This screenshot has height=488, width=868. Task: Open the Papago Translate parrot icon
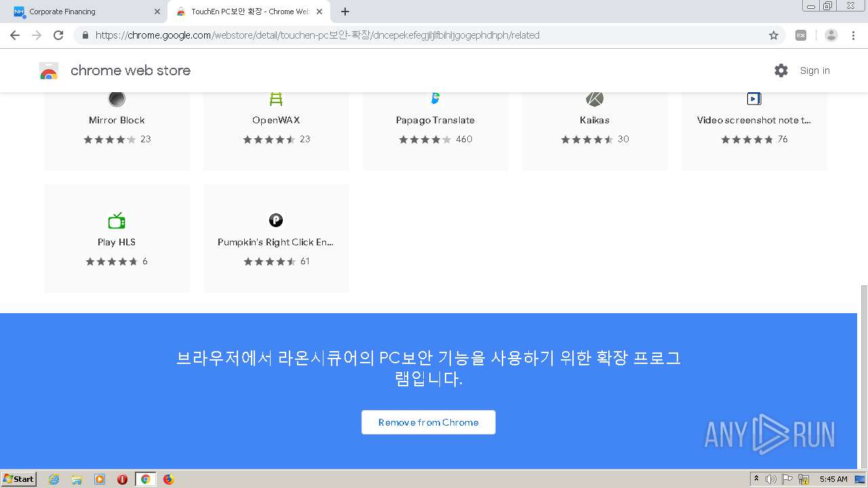pos(435,98)
